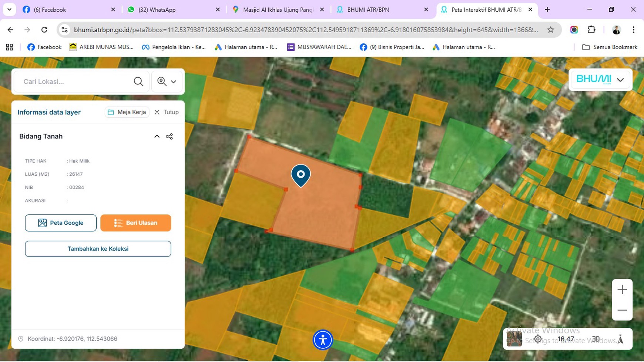Image resolution: width=644 pixels, height=362 pixels.
Task: Click the place-search pin icon beside search bar
Action: (x=162, y=81)
